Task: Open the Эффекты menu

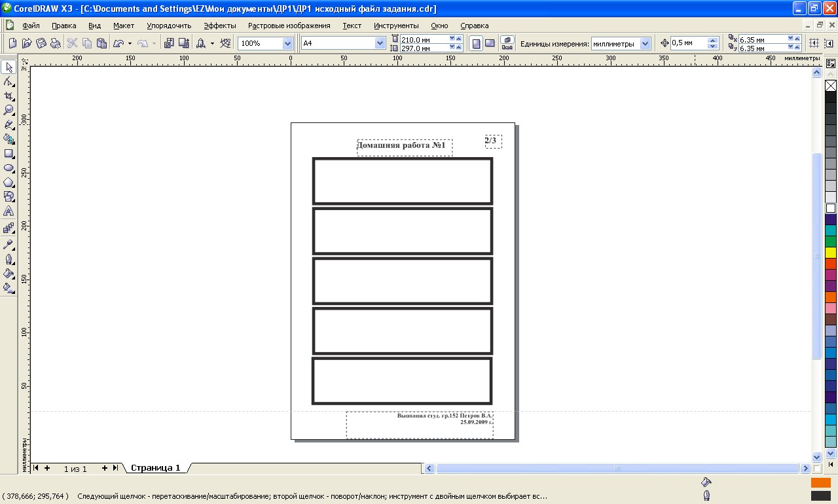Action: [x=220, y=26]
